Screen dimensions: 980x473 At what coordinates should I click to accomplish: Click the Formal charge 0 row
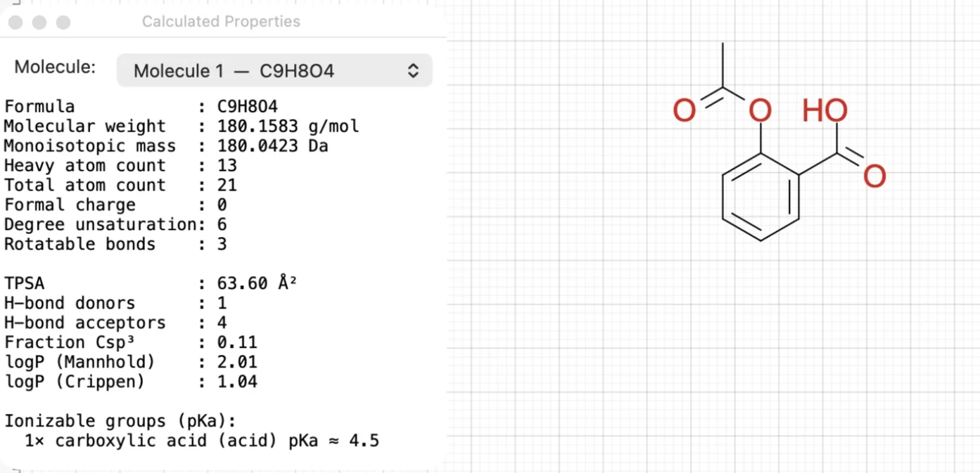coord(116,205)
